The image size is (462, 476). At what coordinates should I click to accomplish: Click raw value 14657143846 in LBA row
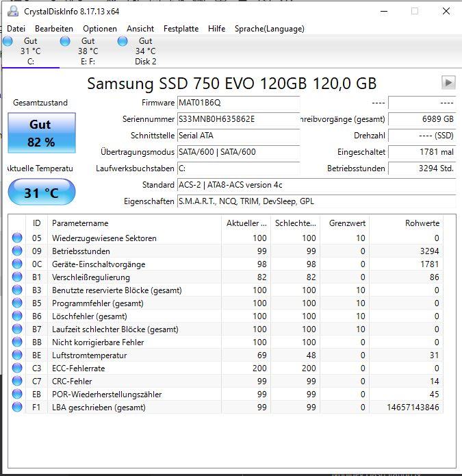[413, 408]
